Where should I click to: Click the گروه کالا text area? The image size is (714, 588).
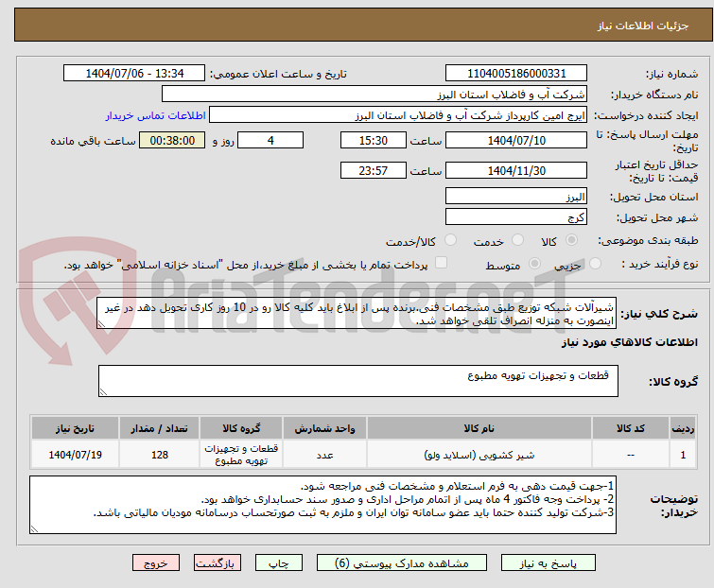tap(357, 381)
